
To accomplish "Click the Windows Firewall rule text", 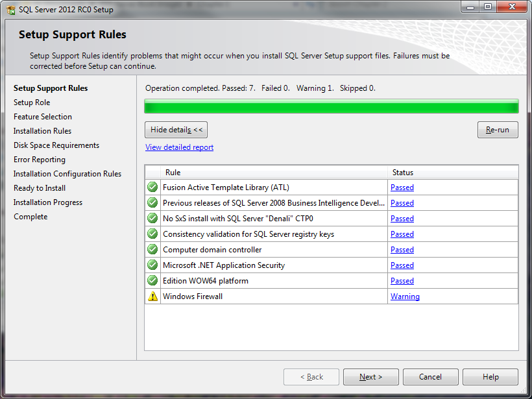I will 193,296.
